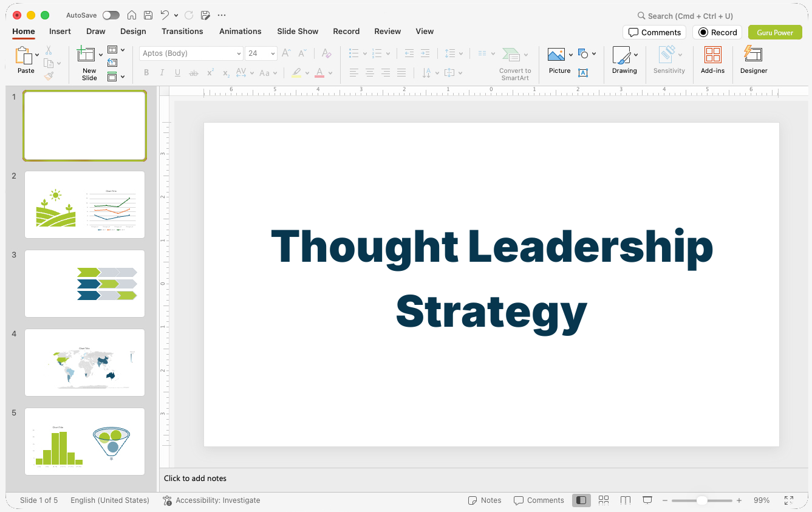Open the Slide Show tab

point(298,32)
